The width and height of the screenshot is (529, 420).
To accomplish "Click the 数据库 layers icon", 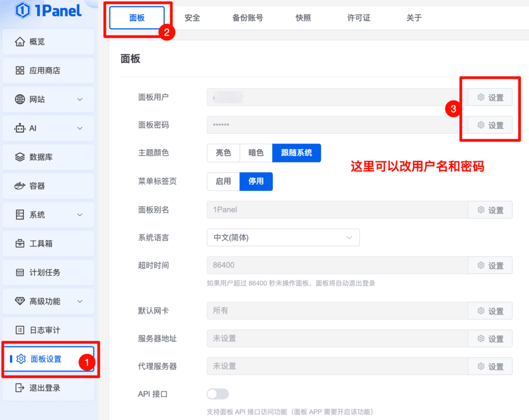I will coord(20,157).
